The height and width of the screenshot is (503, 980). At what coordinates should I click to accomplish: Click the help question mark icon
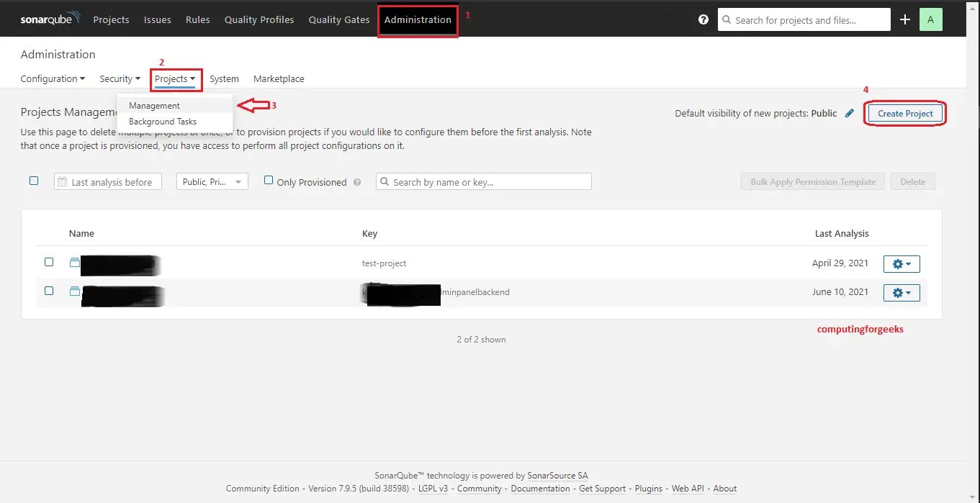click(703, 19)
